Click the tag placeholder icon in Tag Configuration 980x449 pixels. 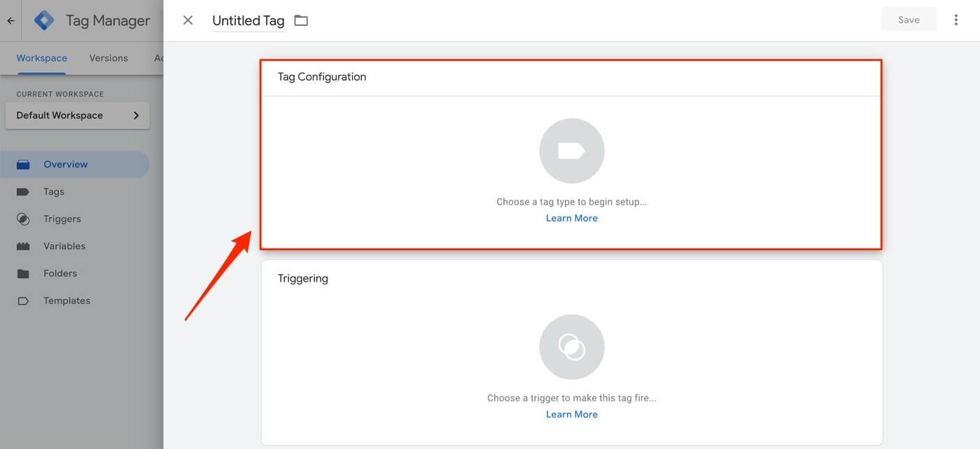point(572,150)
